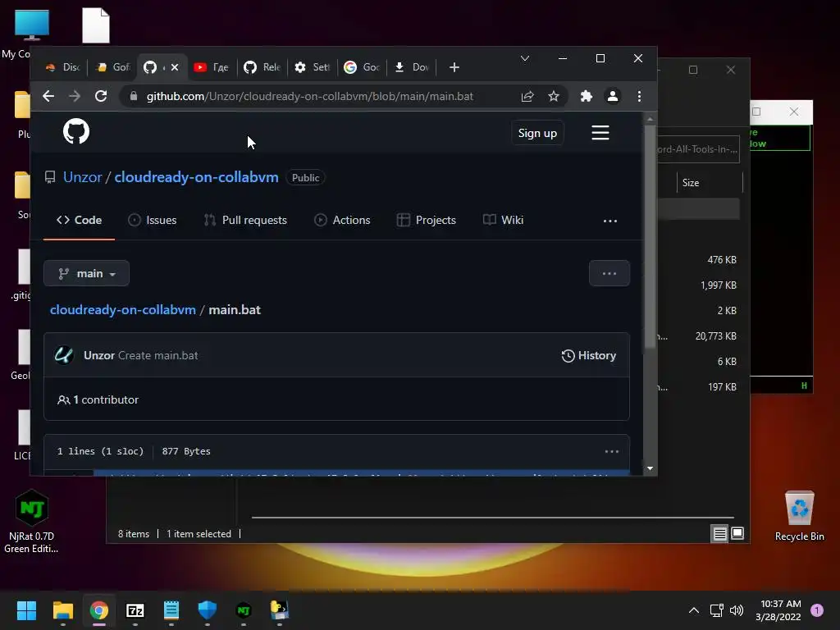Viewport: 840px width, 630px height.
Task: Open the Unzor user link
Action: [83, 177]
